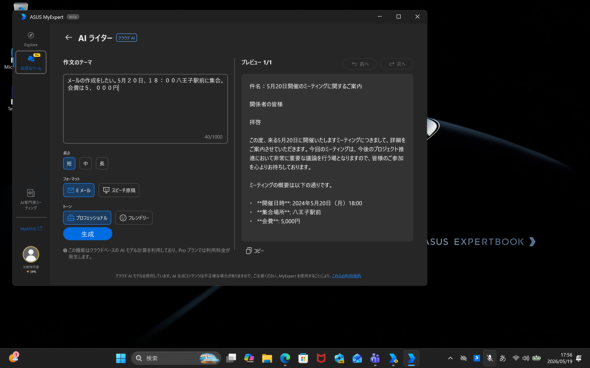590x368 pixels.
Task: Choose the スピーチ原稿 format
Action: click(x=119, y=190)
